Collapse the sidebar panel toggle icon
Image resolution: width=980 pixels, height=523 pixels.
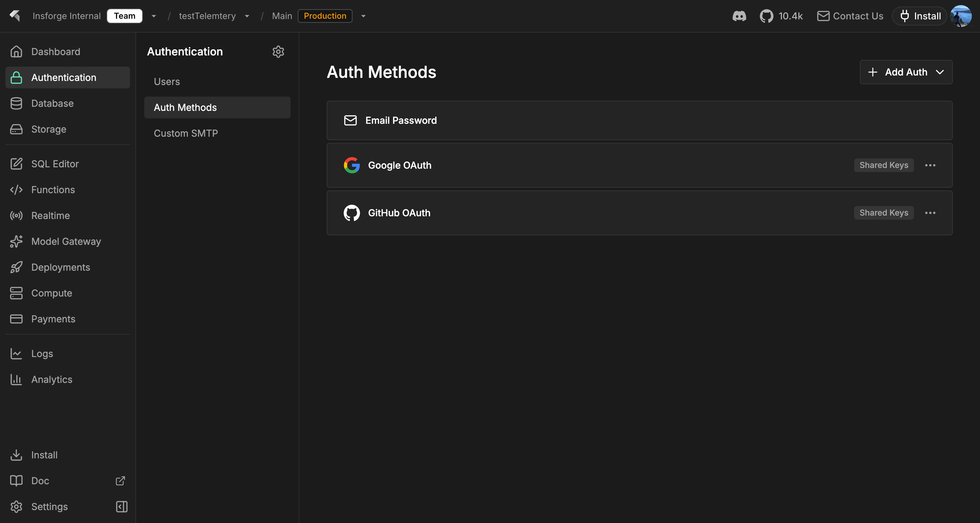122,507
